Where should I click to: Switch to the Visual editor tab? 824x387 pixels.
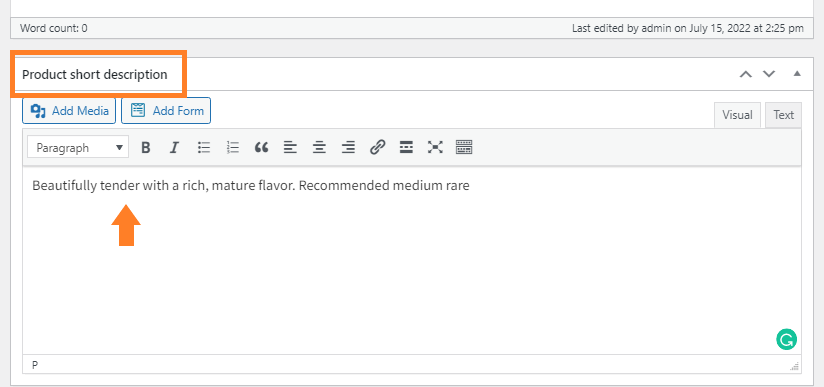(737, 115)
